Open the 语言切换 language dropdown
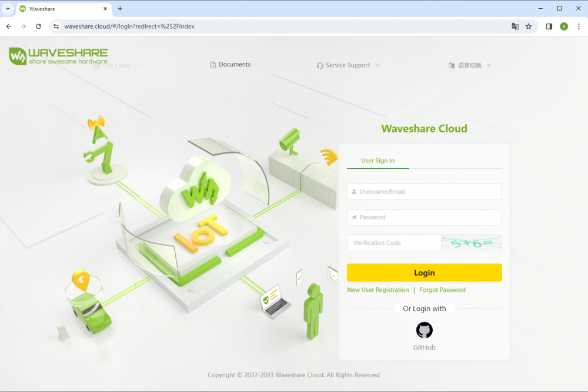Viewport: 588px width, 392px height. point(470,65)
